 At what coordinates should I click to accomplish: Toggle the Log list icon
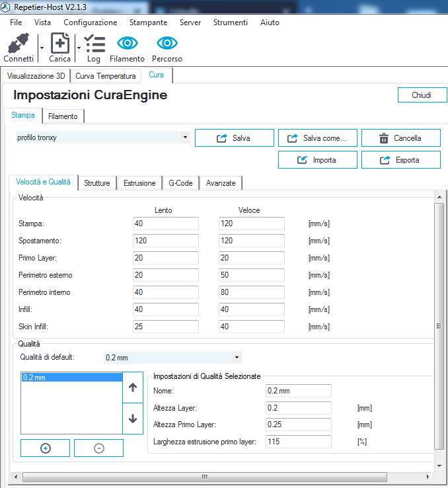(94, 44)
